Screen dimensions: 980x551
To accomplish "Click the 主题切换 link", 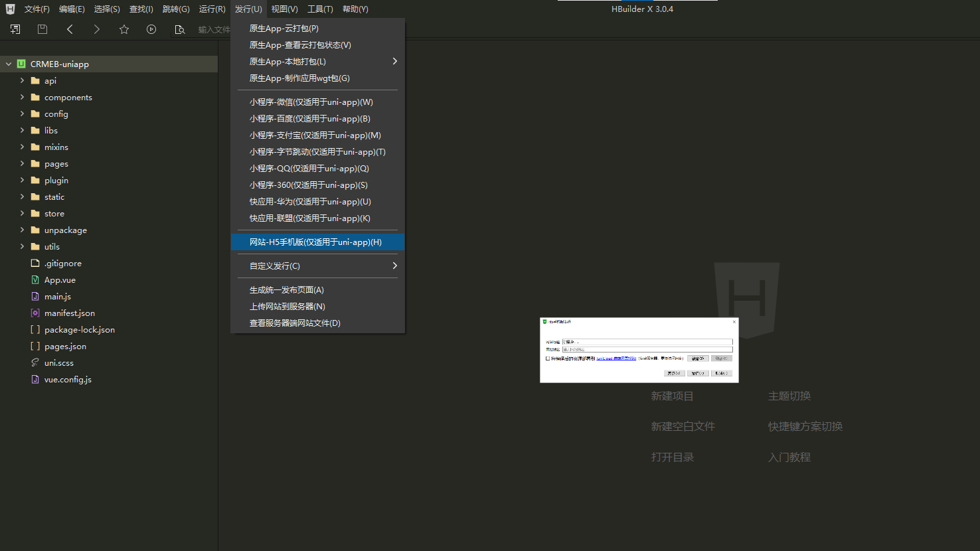I will click(x=789, y=396).
